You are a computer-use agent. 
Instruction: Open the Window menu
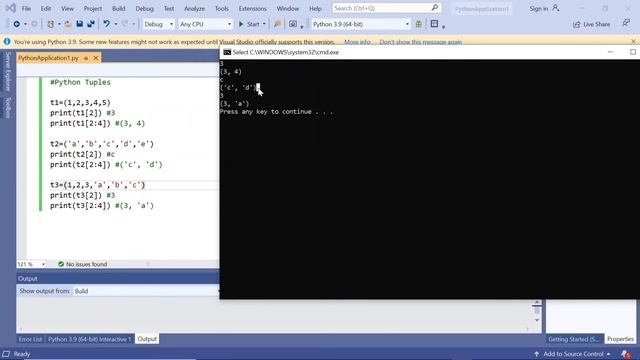coord(288,9)
